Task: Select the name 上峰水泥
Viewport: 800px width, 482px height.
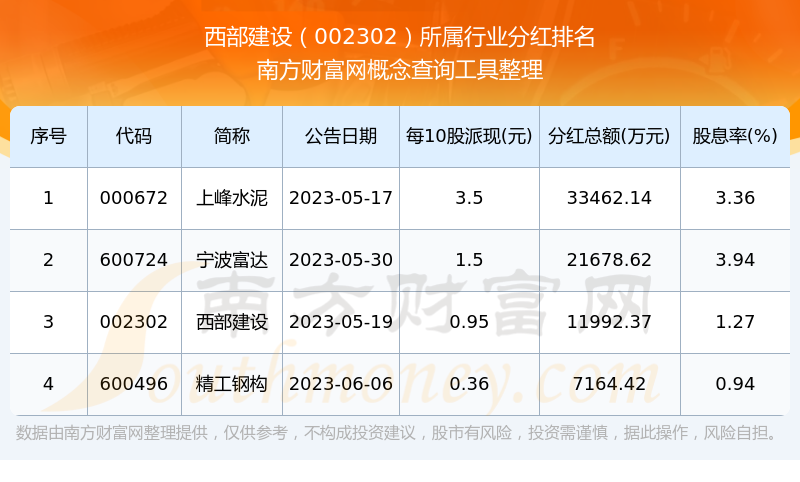Action: (x=232, y=198)
